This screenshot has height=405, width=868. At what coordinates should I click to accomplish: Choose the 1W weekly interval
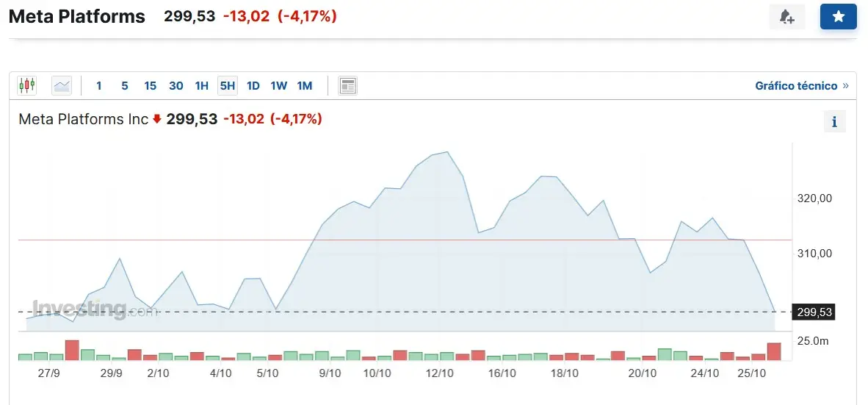coord(278,85)
